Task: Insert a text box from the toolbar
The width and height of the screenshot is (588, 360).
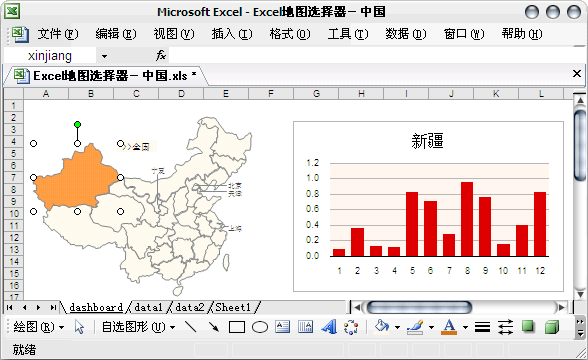Action: coord(282,327)
